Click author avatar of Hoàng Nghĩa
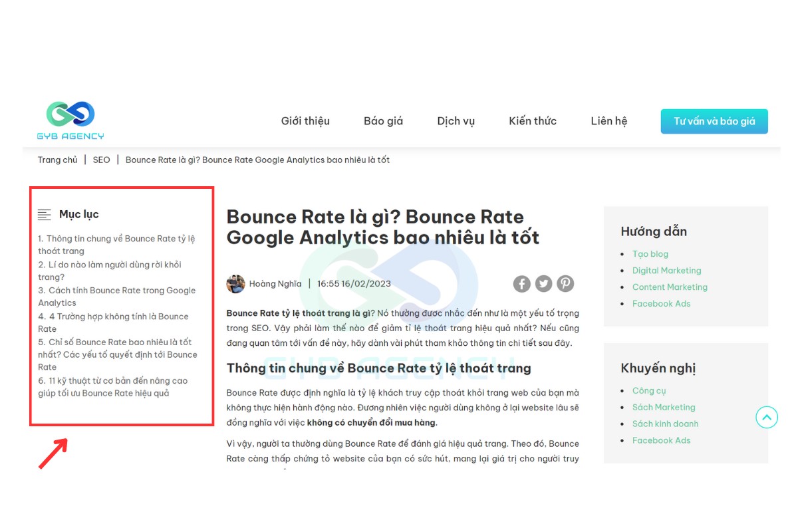This screenshot has width=798, height=532. click(235, 284)
